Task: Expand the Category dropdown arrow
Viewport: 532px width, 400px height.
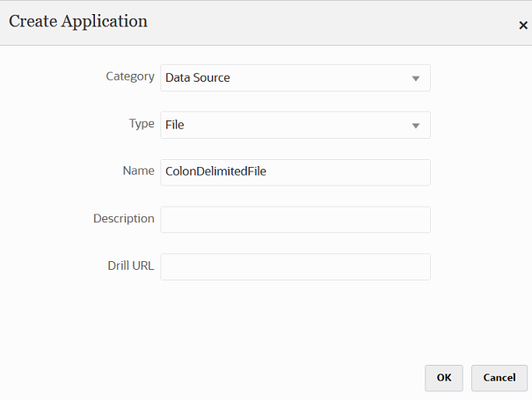Action: tap(416, 78)
